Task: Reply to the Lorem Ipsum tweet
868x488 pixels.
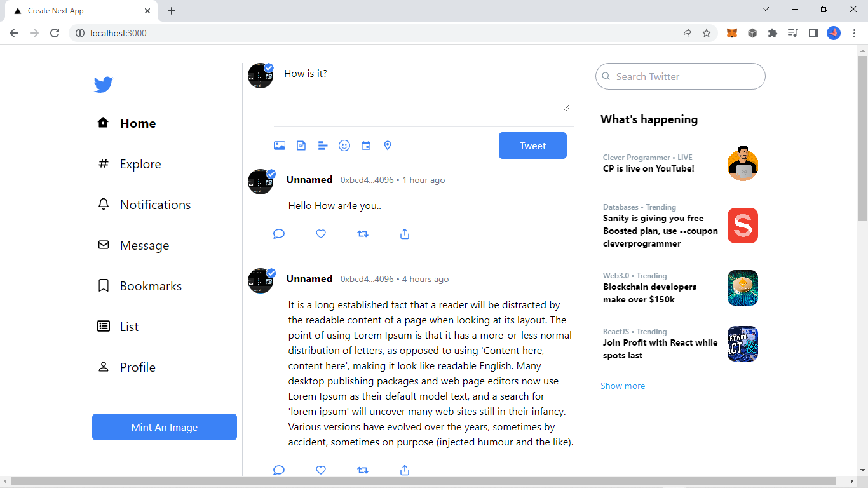Action: 278,470
